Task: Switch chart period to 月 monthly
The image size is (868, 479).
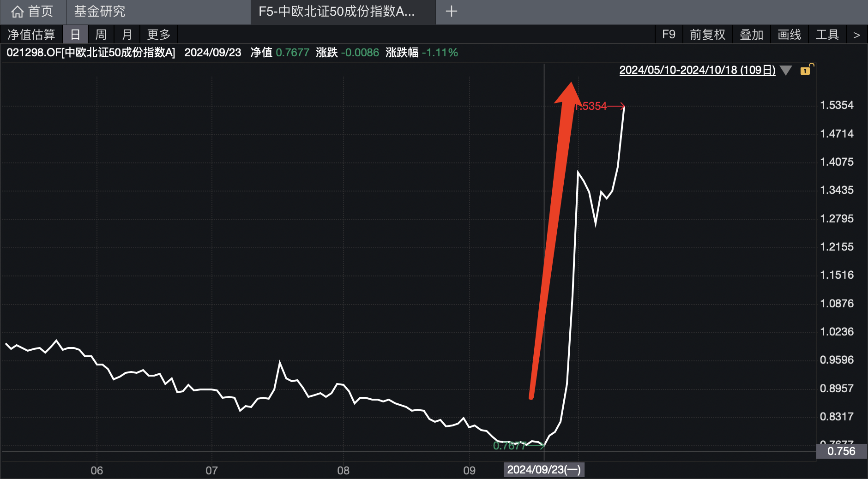Action: tap(127, 34)
